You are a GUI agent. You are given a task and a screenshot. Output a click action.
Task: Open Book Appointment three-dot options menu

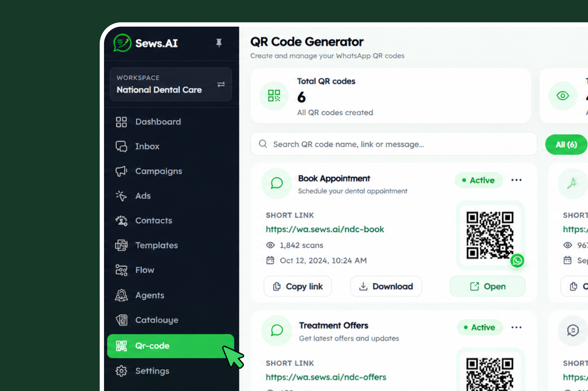pyautogui.click(x=516, y=180)
